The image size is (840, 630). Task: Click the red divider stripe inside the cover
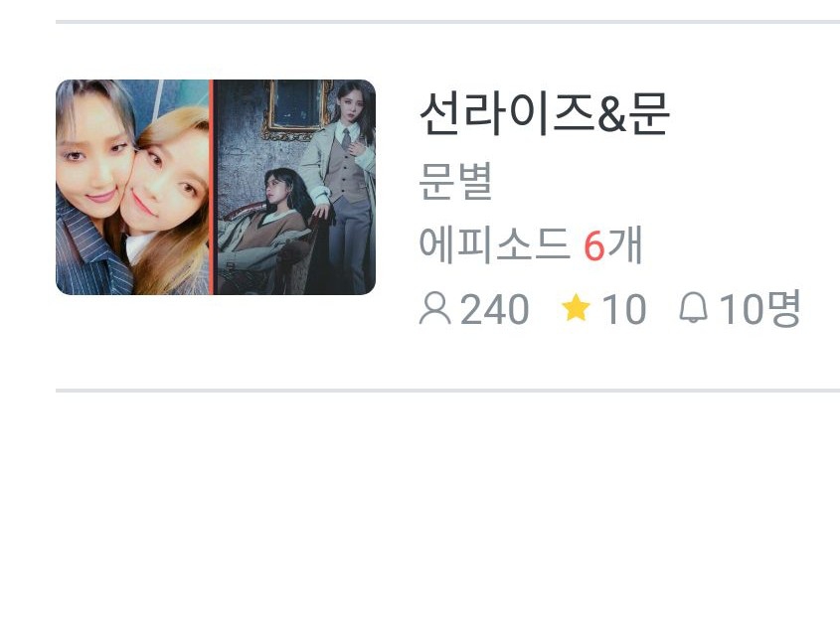point(211,187)
